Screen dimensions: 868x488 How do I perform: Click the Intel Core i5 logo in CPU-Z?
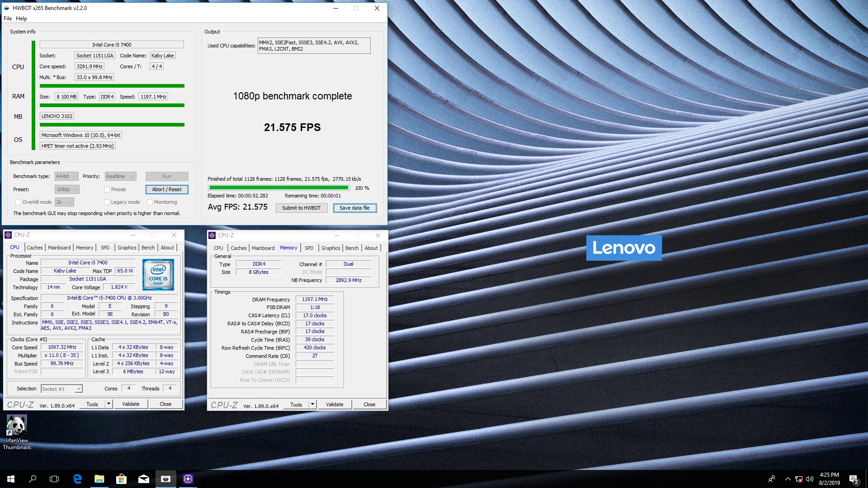pos(158,275)
